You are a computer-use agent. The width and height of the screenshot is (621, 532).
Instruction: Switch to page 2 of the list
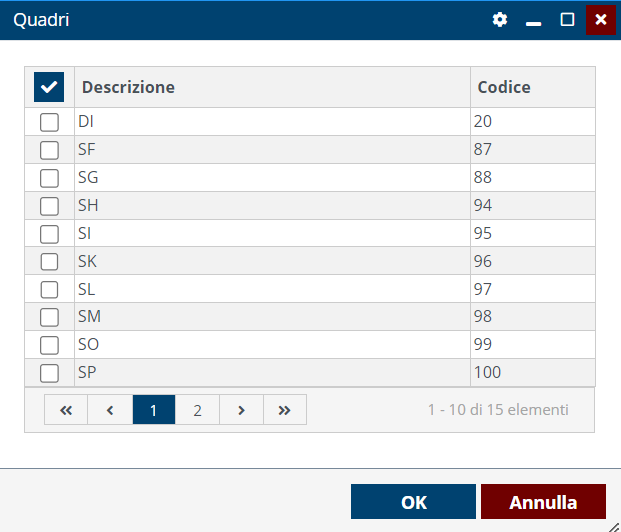[x=197, y=410]
